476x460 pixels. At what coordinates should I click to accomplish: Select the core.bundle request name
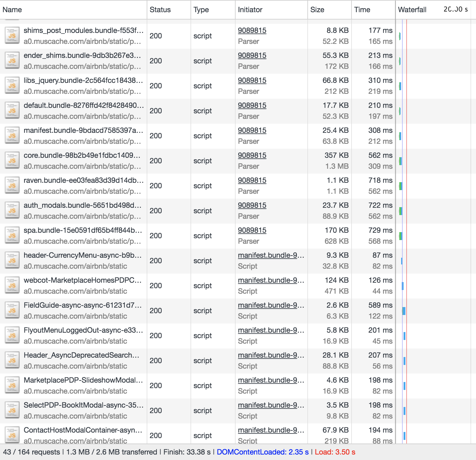(82, 155)
